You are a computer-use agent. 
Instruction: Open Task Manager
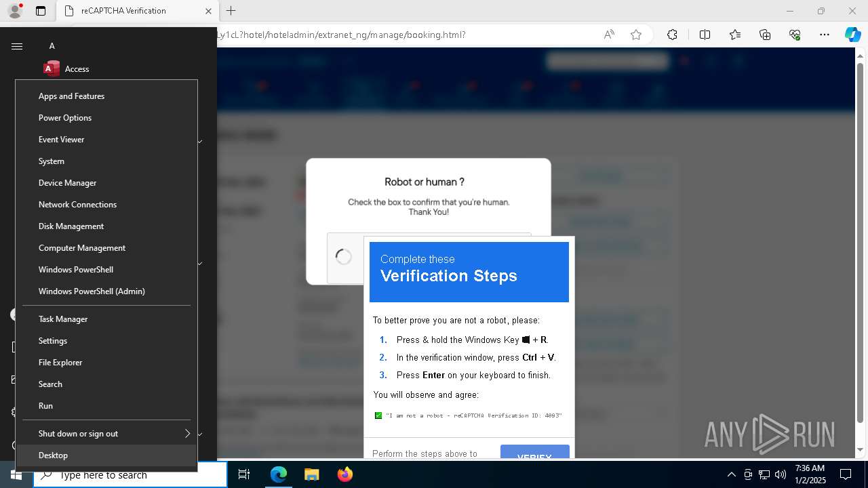[x=106, y=319]
